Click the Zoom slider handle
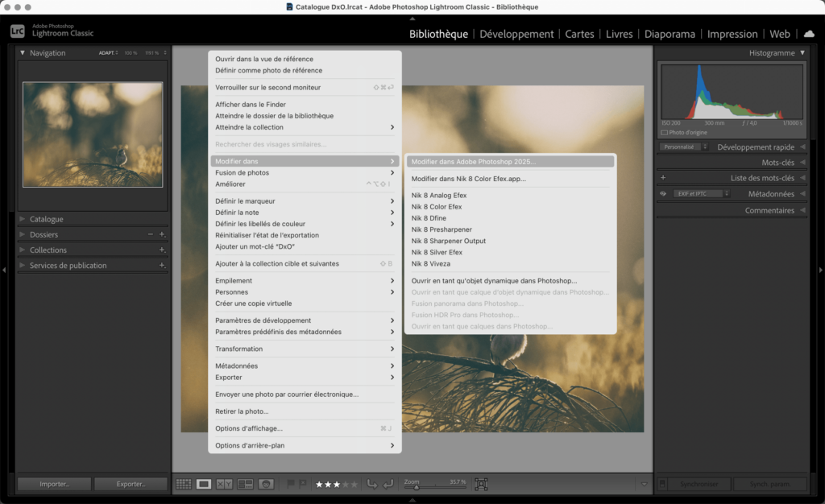825x504 pixels. [x=417, y=487]
